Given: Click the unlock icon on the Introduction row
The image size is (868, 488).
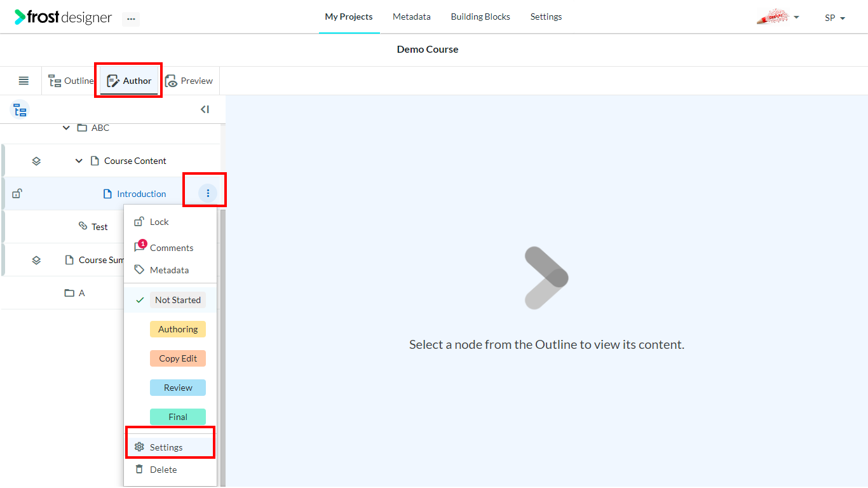Looking at the screenshot, I should coord(17,194).
